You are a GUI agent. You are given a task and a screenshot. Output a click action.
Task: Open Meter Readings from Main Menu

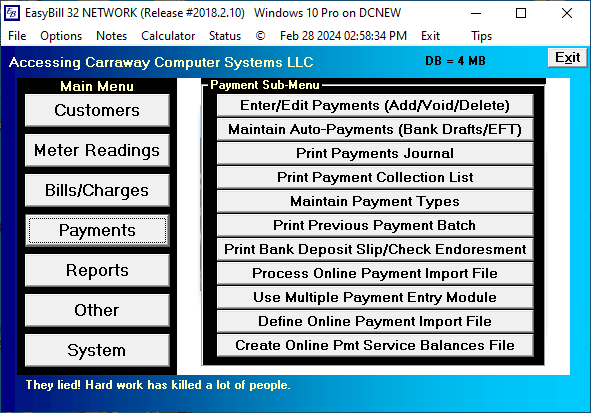point(97,150)
